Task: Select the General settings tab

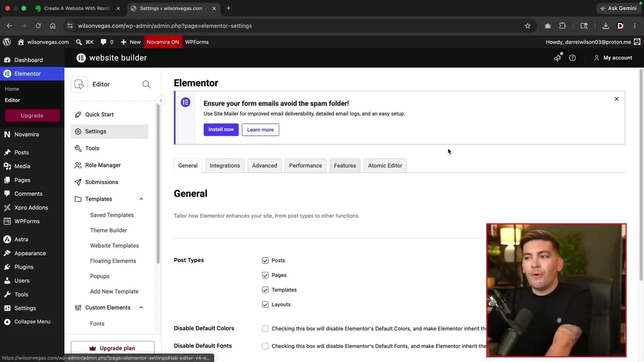Action: [x=188, y=165]
